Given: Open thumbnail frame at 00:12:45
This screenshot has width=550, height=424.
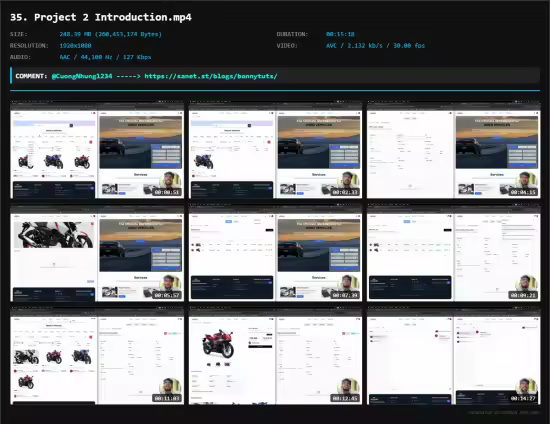Looking at the screenshot, I should point(275,355).
